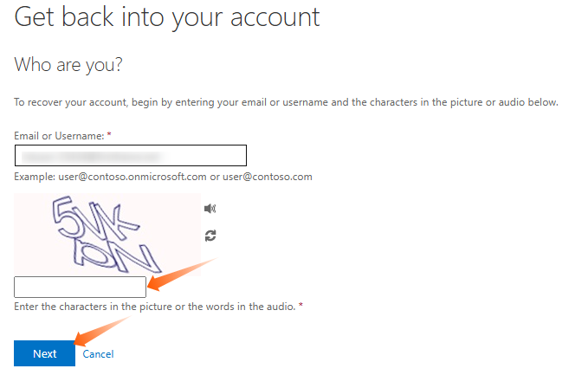Click the red asterisk beside Email or Username

(109, 136)
